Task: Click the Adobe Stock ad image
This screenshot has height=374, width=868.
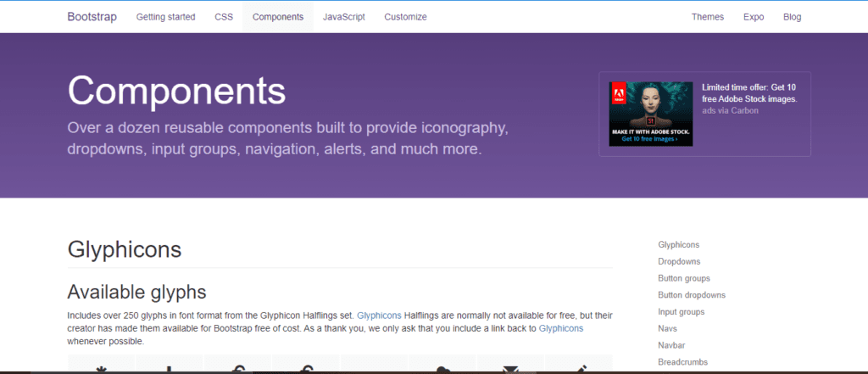Action: coord(650,114)
